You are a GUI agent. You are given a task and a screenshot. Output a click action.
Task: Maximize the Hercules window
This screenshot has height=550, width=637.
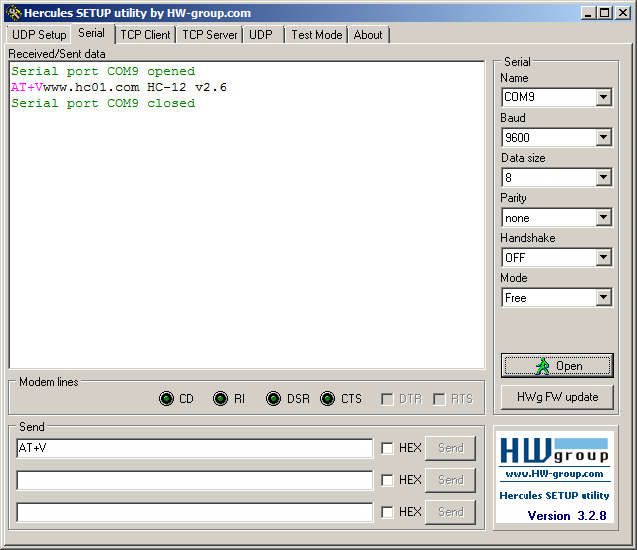tap(604, 13)
